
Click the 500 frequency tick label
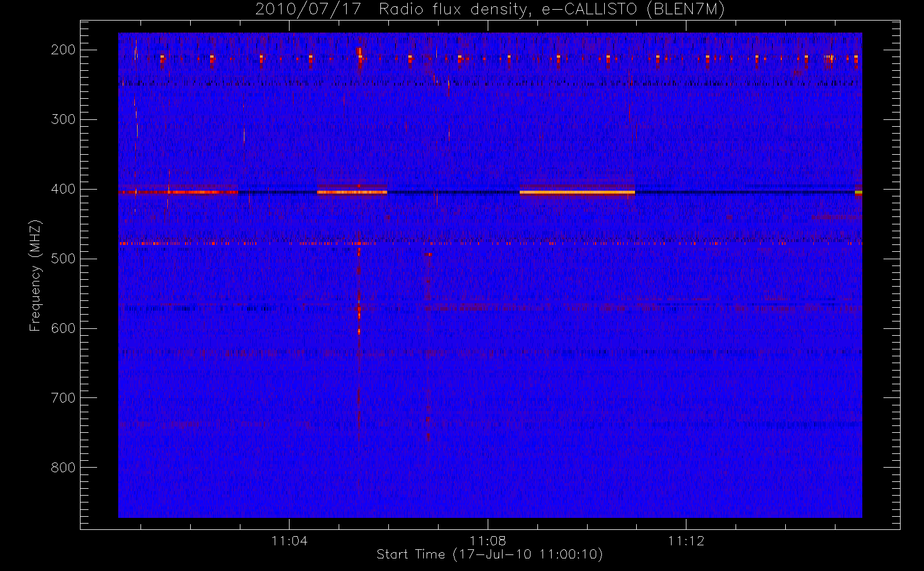point(63,259)
